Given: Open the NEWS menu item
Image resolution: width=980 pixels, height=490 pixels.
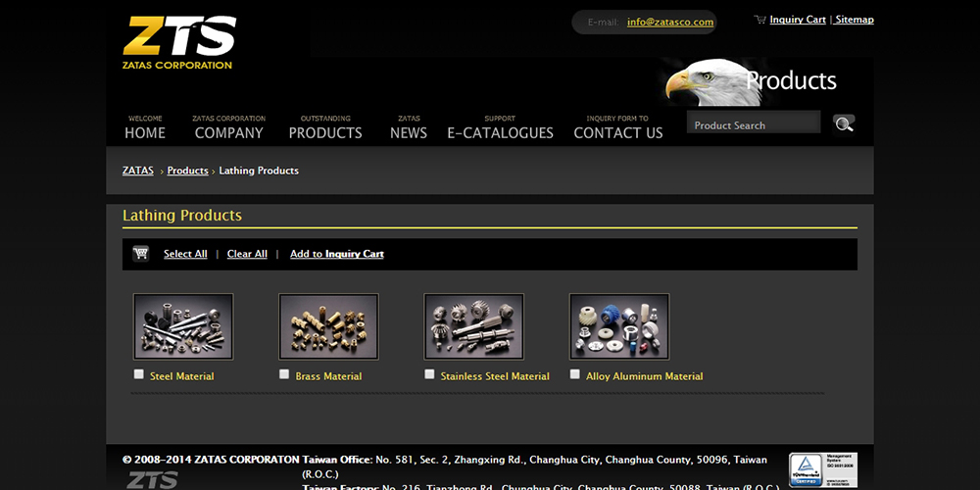Looking at the screenshot, I should 409,127.
